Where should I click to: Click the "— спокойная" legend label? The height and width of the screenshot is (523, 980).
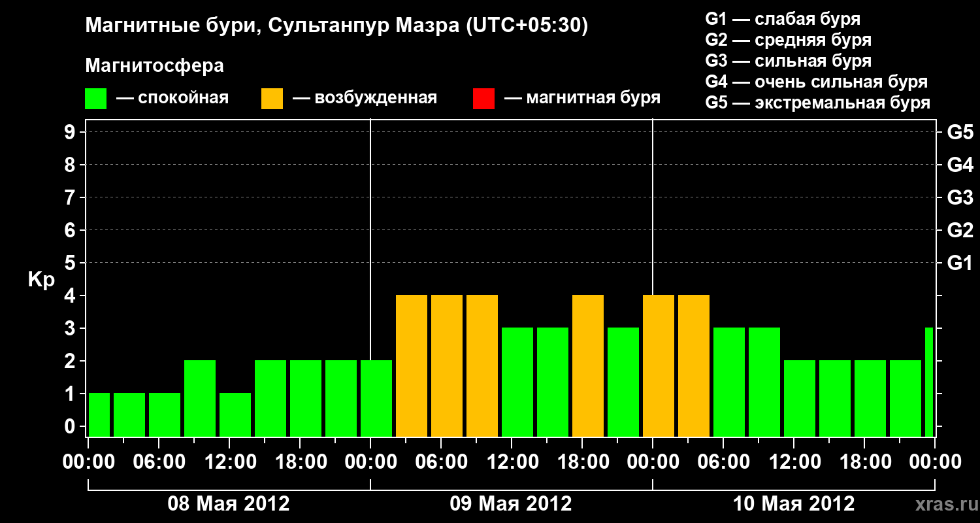coord(172,98)
